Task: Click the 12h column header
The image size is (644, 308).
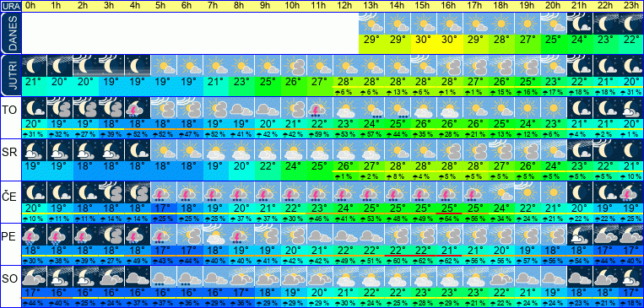Action: (345, 6)
